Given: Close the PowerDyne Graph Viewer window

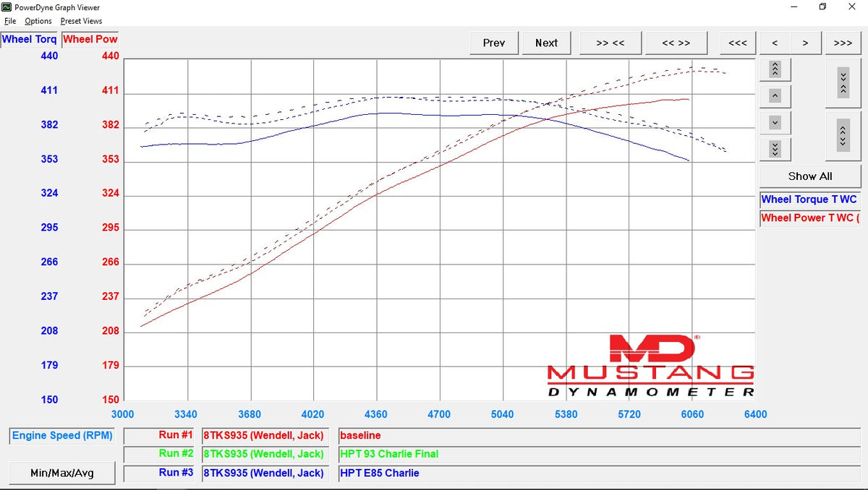Looking at the screenshot, I should (852, 7).
